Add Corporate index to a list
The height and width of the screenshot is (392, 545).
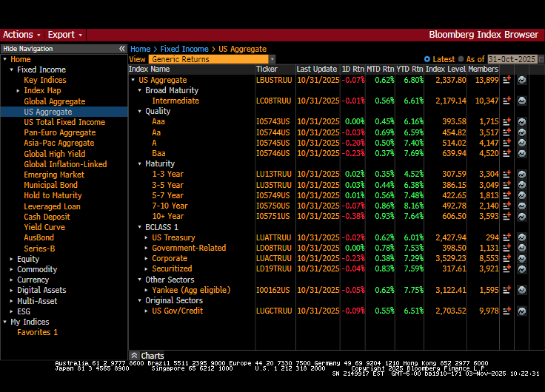[506, 258]
